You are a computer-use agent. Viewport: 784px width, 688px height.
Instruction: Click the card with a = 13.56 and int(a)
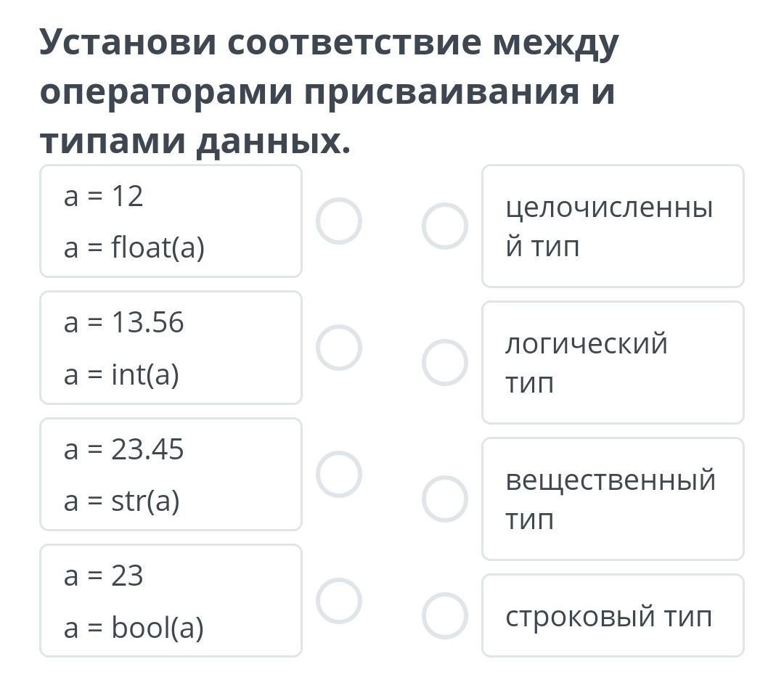[171, 348]
